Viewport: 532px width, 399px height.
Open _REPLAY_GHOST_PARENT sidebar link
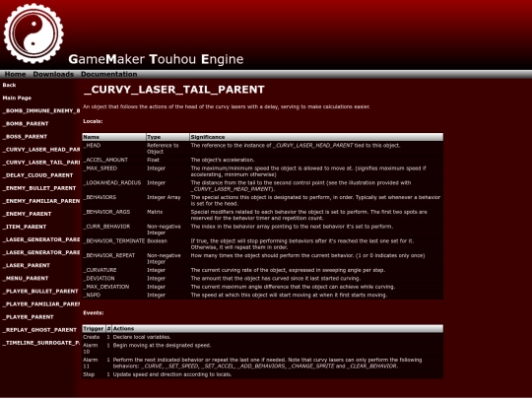point(39,330)
